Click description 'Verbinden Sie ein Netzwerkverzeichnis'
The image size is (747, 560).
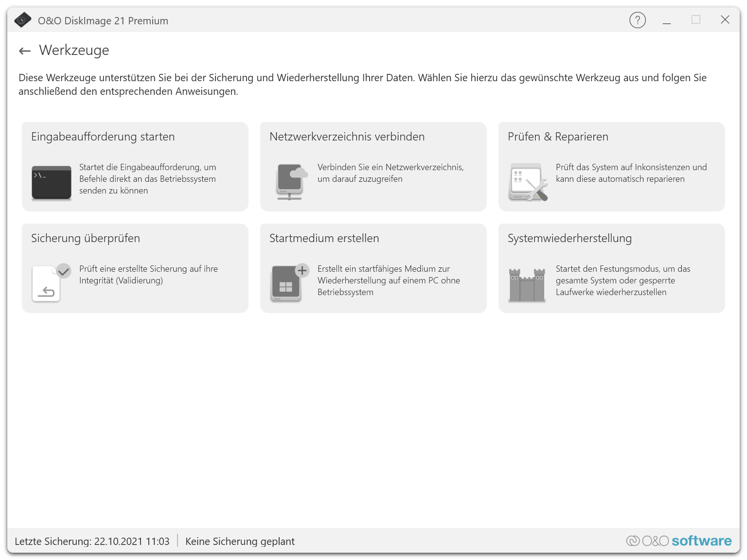(391, 173)
